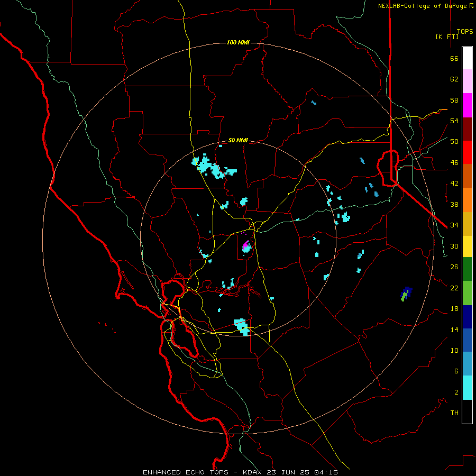Click the TOPS legend title

(465, 32)
